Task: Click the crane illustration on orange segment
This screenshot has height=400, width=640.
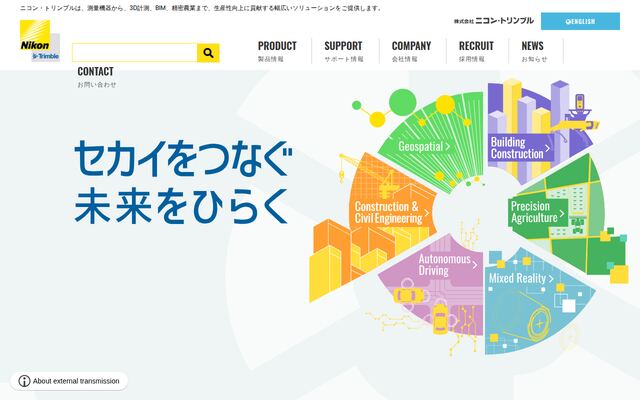Action: click(x=367, y=175)
